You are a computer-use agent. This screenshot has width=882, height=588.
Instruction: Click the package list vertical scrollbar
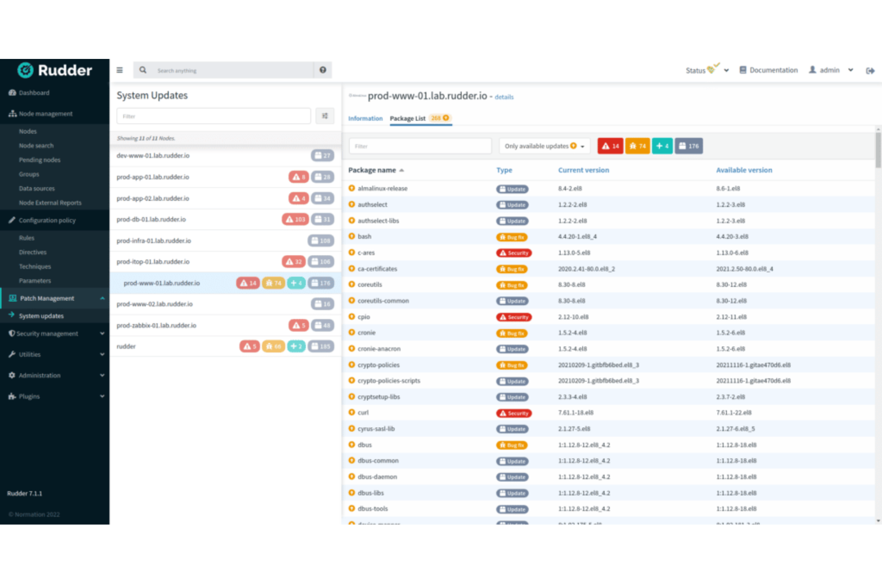coord(878,150)
